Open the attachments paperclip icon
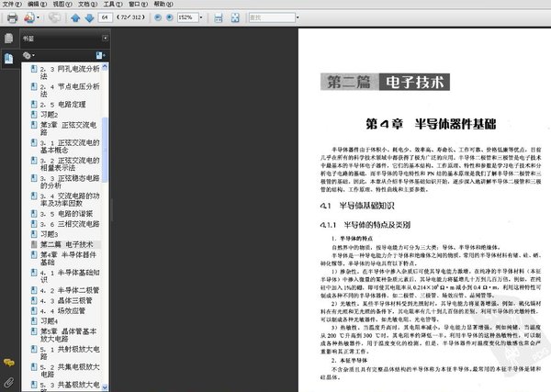The height and width of the screenshot is (392, 551). pos(9,382)
